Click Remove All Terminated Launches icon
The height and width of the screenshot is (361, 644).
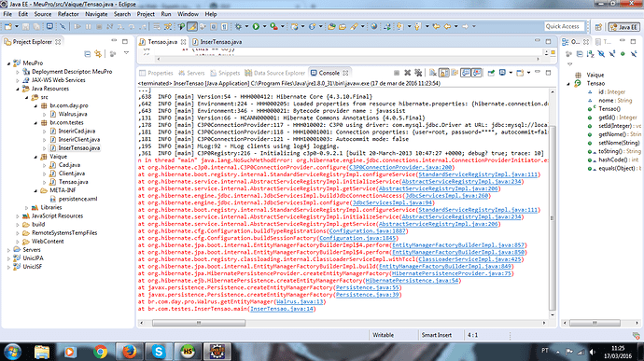point(418,73)
